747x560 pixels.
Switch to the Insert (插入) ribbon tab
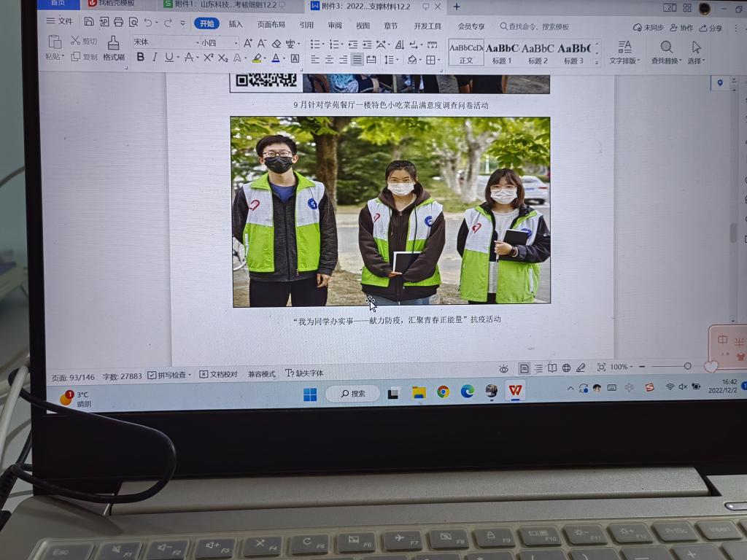point(236,25)
